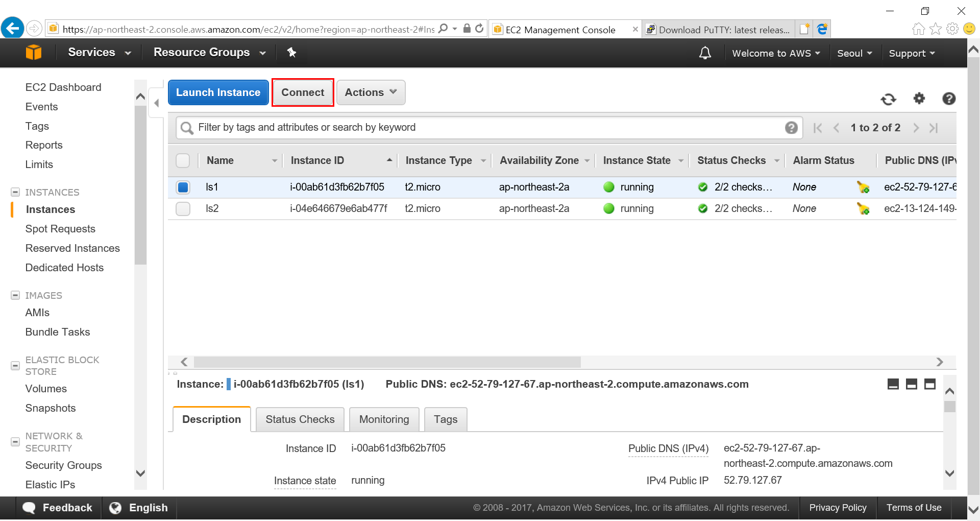This screenshot has height=521, width=980.
Task: Toggle the select-all instances checkbox
Action: pyautogui.click(x=183, y=161)
